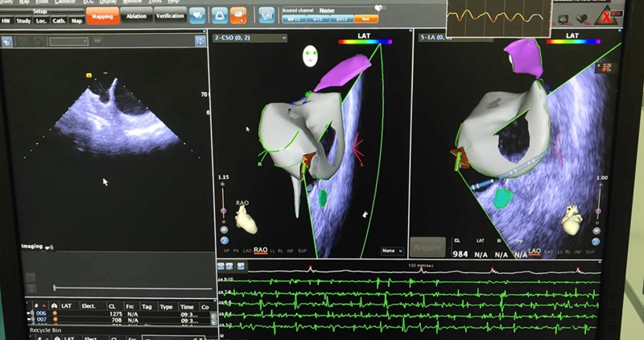This screenshot has height=340, width=644.
Task: Expand arrow beside the orange toolbar icon
Action: coord(249,16)
